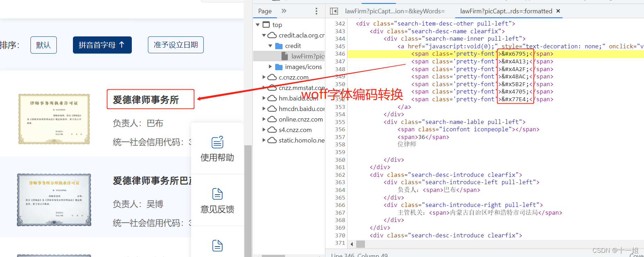
Task: Click the 意见反馈 feedback document icon
Action: (217, 194)
